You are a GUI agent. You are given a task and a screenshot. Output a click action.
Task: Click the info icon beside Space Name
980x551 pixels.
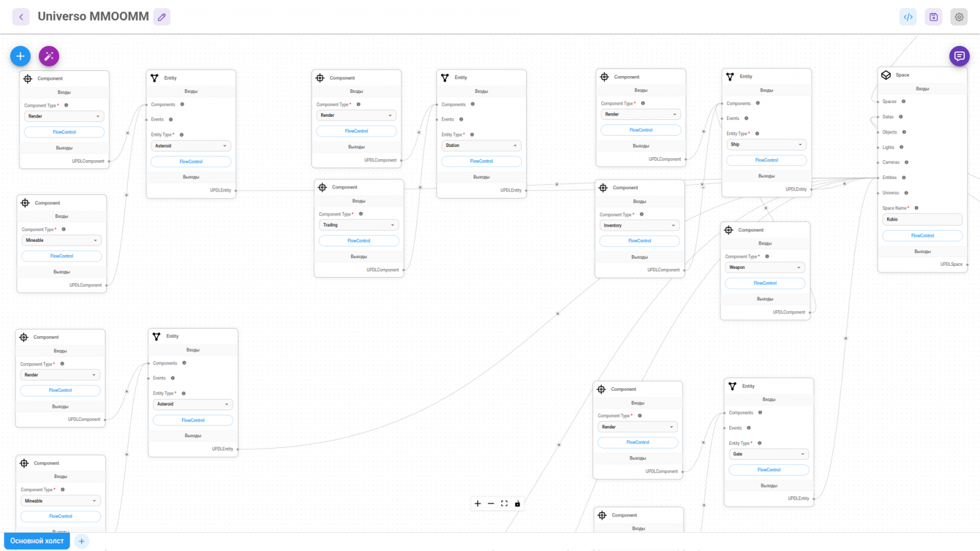click(x=917, y=208)
